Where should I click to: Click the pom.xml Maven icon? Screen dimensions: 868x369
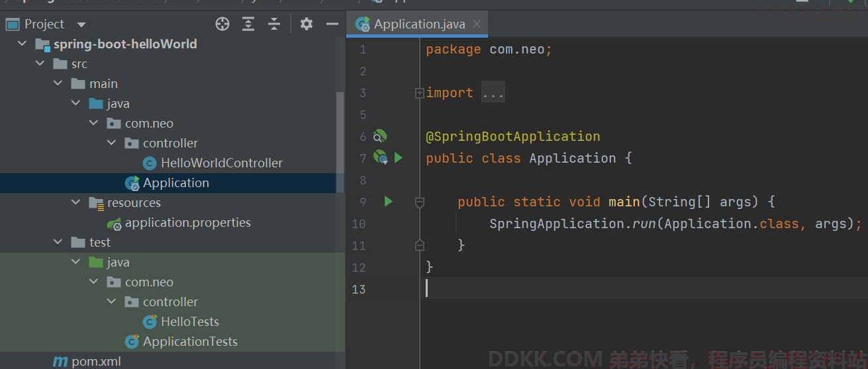pyautogui.click(x=60, y=362)
